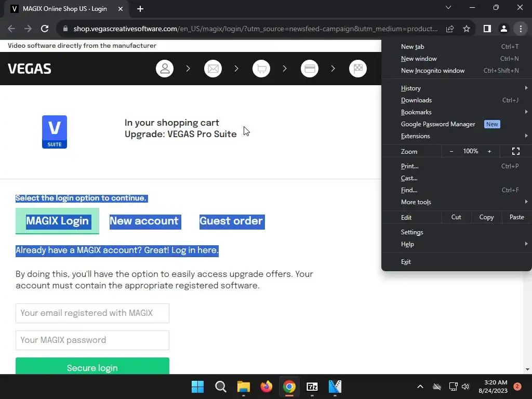The image size is (532, 399).
Task: Open 7-Zip from the taskbar
Action: [x=312, y=387]
